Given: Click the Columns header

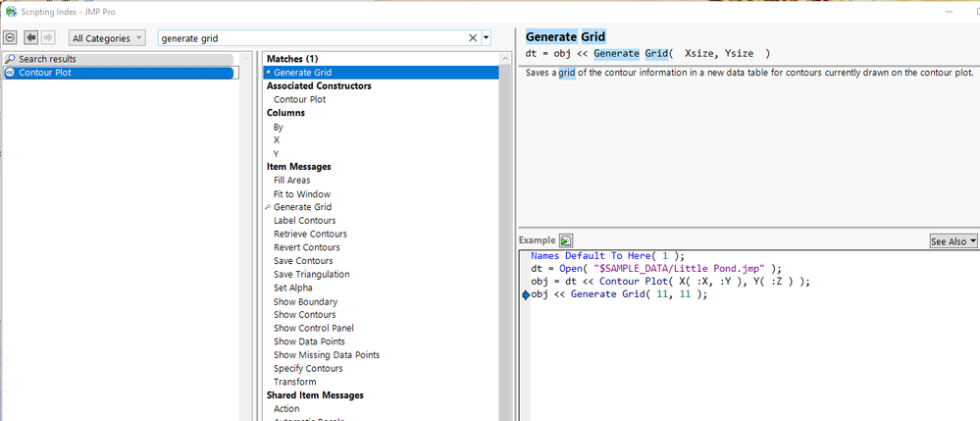Looking at the screenshot, I should (285, 113).
